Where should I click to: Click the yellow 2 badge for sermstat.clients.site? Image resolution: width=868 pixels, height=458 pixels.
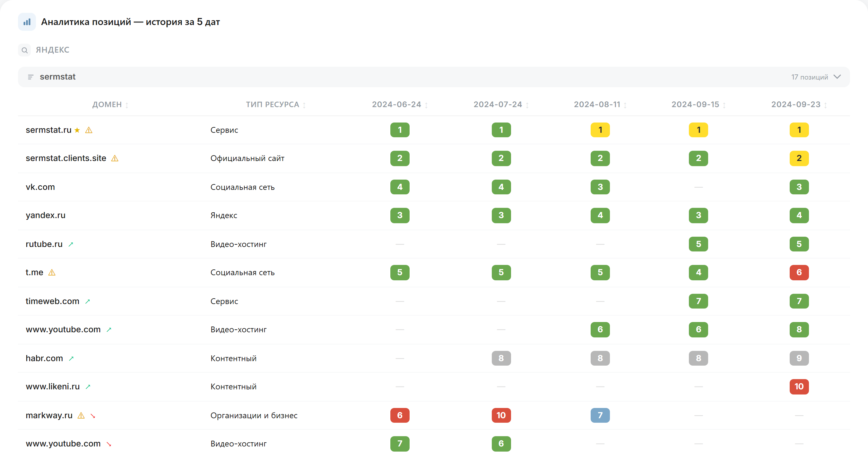click(x=799, y=158)
